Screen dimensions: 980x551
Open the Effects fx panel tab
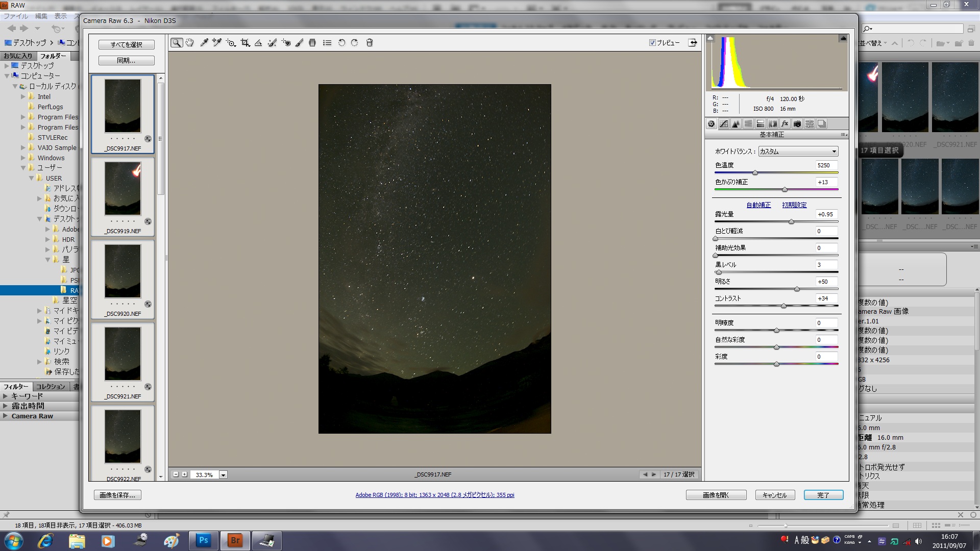[785, 124]
